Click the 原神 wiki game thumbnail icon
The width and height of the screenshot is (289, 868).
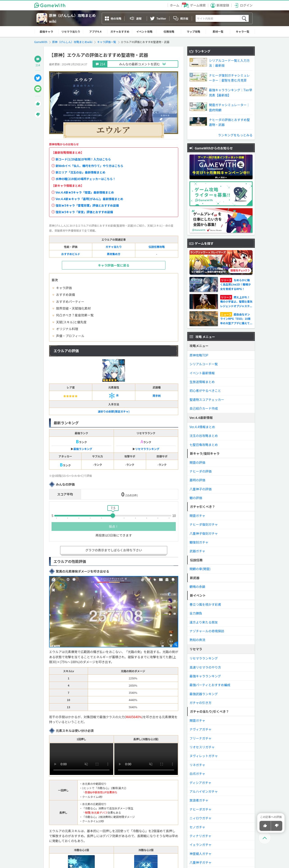[x=42, y=18]
